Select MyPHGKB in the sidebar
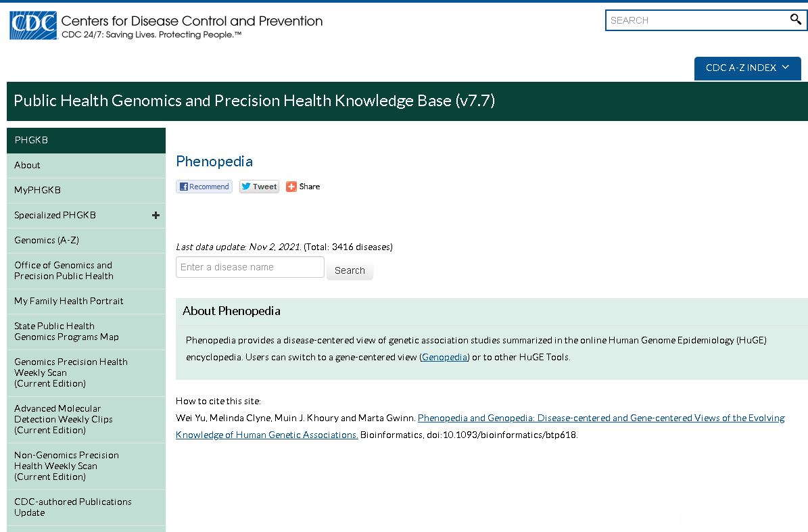 point(38,190)
